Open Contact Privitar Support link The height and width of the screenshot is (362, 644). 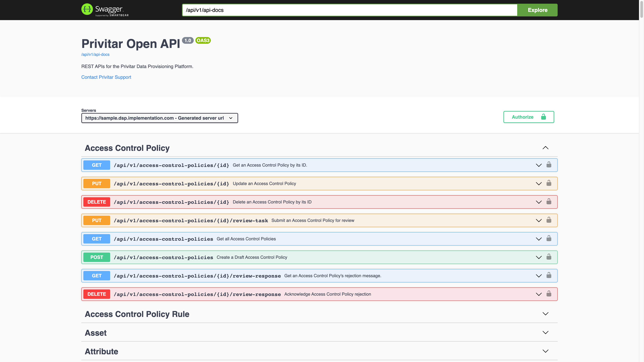tap(106, 77)
